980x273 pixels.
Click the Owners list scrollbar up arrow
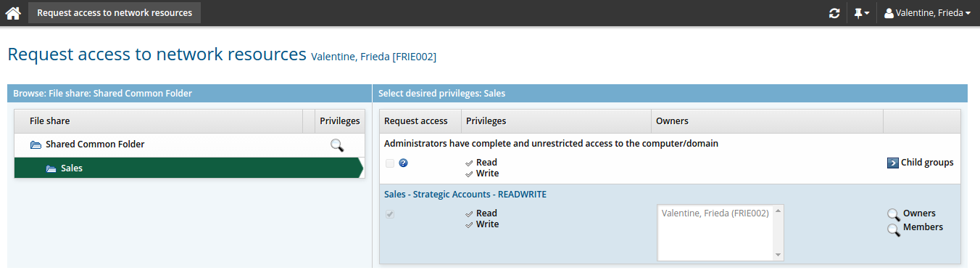click(778, 211)
